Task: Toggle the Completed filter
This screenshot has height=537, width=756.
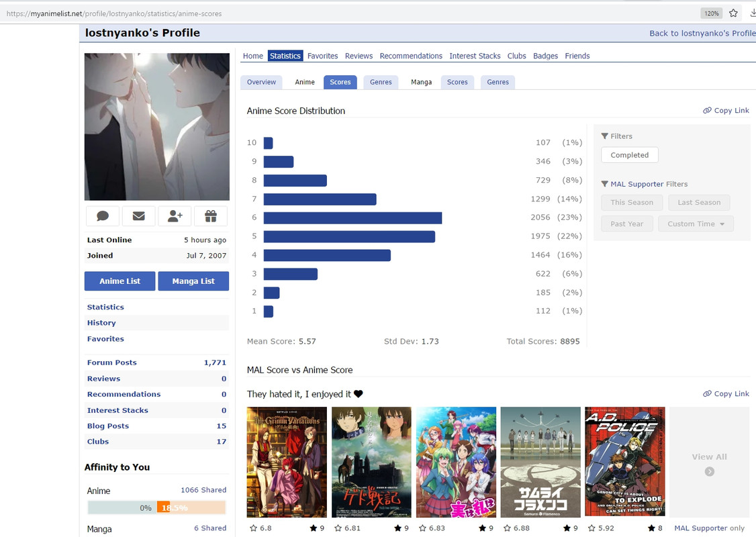Action: coord(630,155)
